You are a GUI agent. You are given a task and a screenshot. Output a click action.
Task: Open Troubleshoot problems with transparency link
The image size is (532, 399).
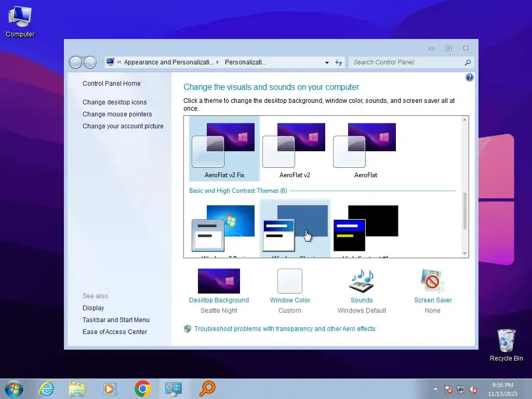coord(285,329)
